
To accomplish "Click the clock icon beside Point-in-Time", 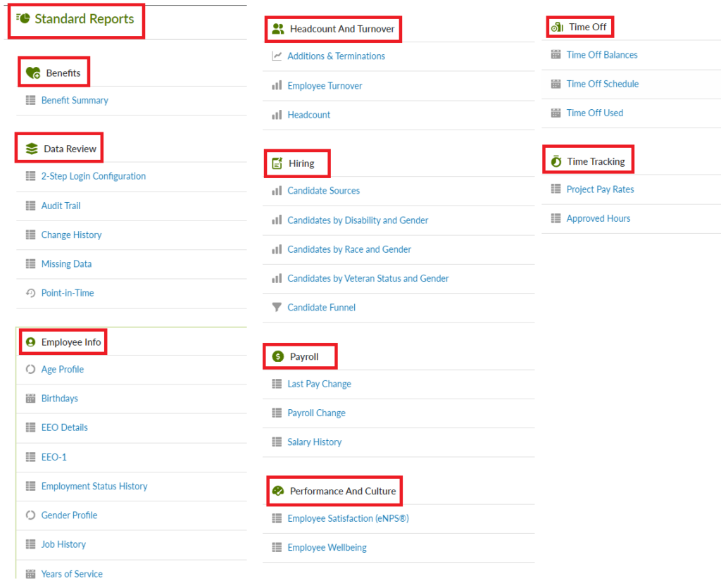I will [30, 293].
